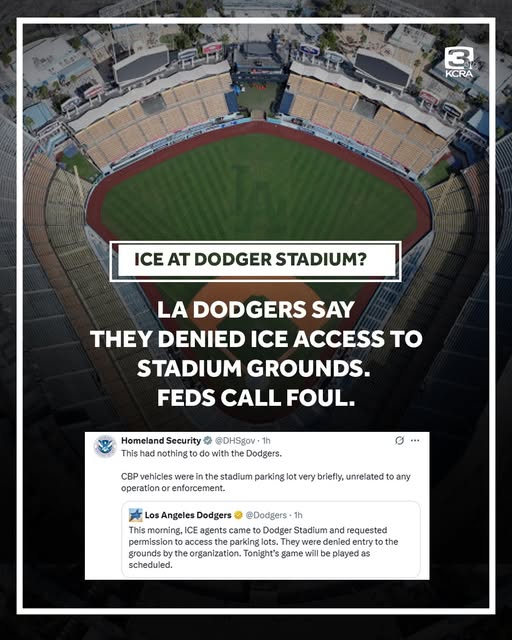Click the stadium outfield grass in photo
The height and width of the screenshot is (640, 512).
click(258, 188)
